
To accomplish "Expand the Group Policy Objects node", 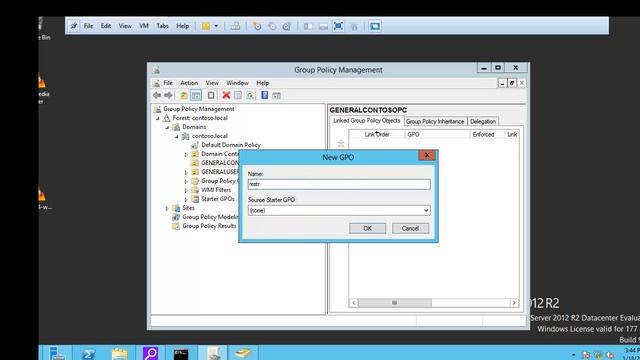I will coord(186,181).
